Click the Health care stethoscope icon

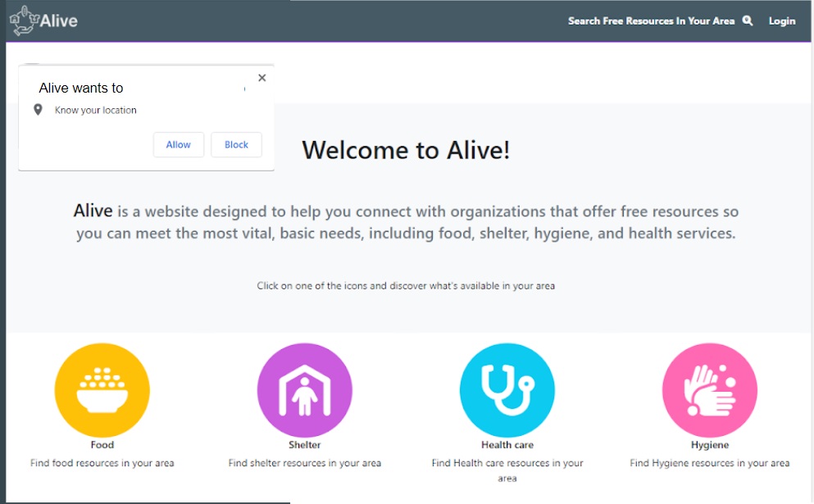point(507,390)
